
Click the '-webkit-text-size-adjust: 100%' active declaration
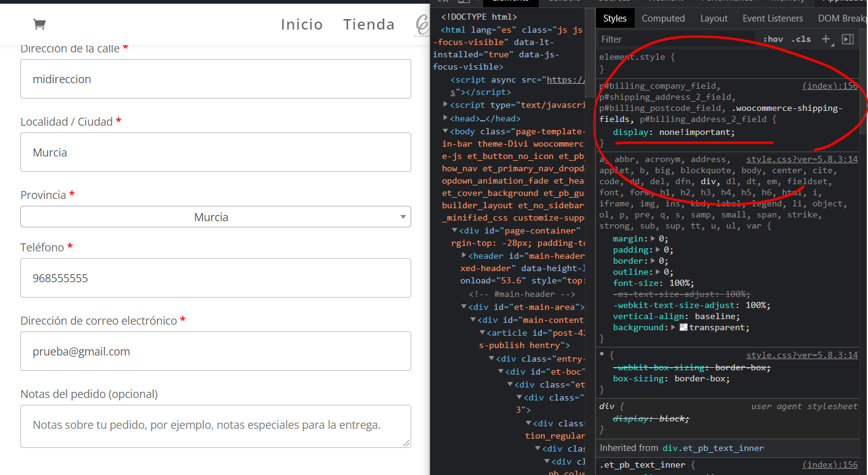point(691,305)
